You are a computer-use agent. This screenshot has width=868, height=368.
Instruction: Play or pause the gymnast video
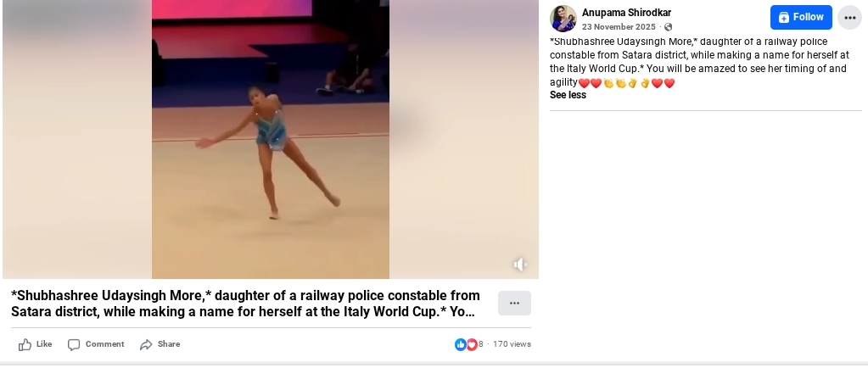271,139
